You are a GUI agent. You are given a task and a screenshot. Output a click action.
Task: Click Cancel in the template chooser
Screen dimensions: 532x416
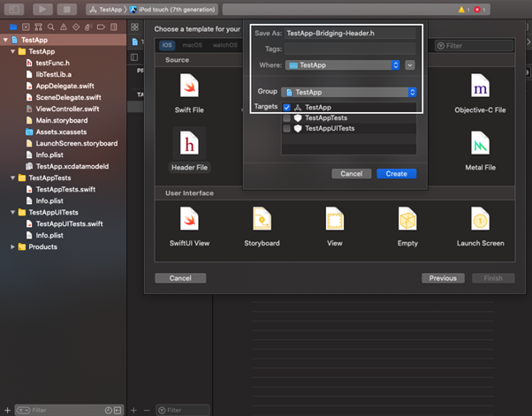coord(180,278)
